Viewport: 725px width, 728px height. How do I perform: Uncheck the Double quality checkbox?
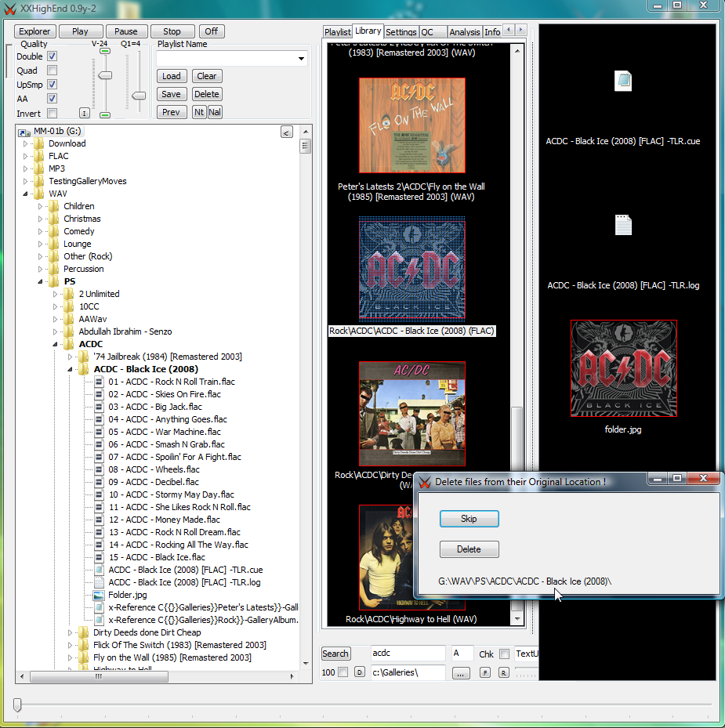pos(52,56)
